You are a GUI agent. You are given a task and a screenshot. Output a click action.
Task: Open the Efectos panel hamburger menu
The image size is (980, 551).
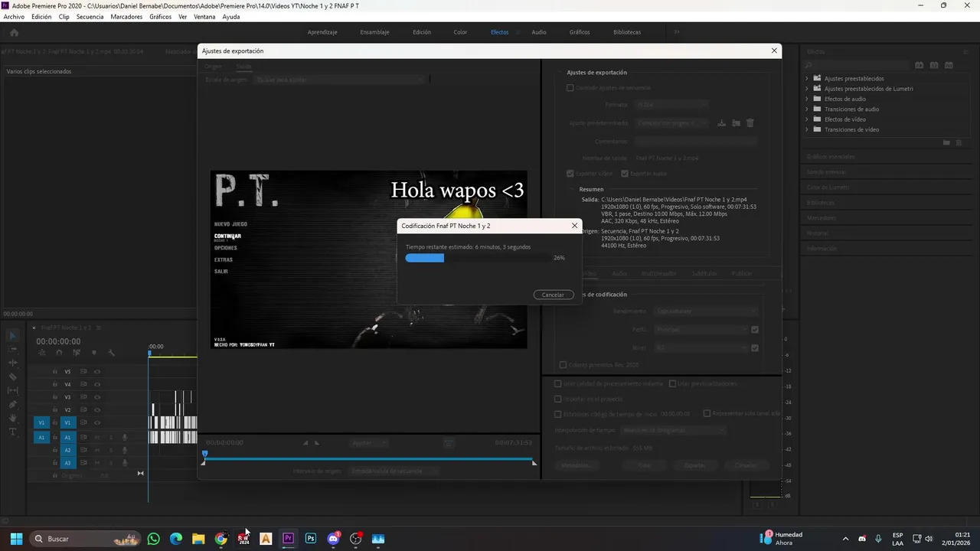pos(966,52)
